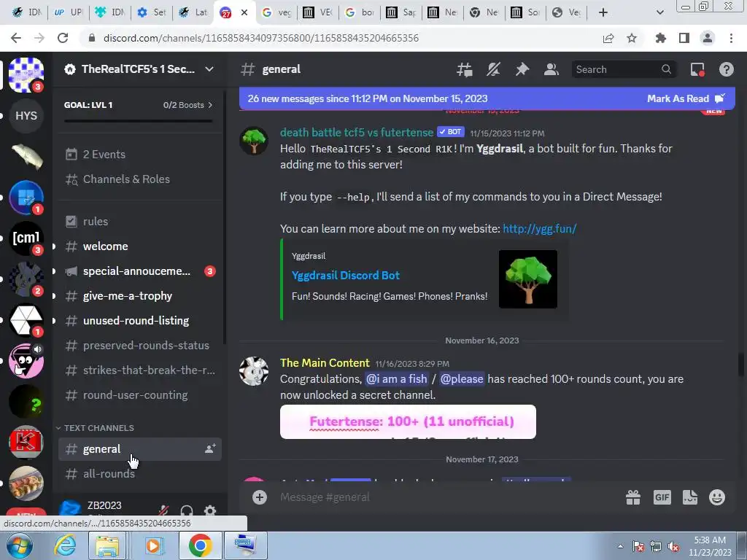Switch to the Settings tab

[152, 12]
